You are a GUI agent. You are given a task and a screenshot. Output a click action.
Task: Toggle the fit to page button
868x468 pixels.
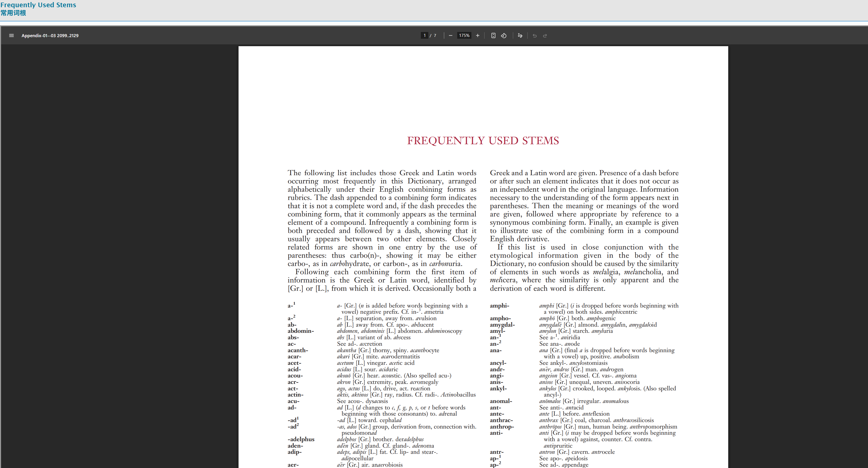[493, 35]
